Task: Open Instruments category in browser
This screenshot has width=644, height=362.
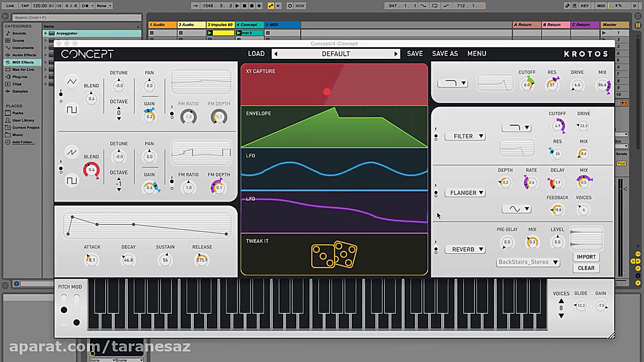Action: click(x=23, y=48)
